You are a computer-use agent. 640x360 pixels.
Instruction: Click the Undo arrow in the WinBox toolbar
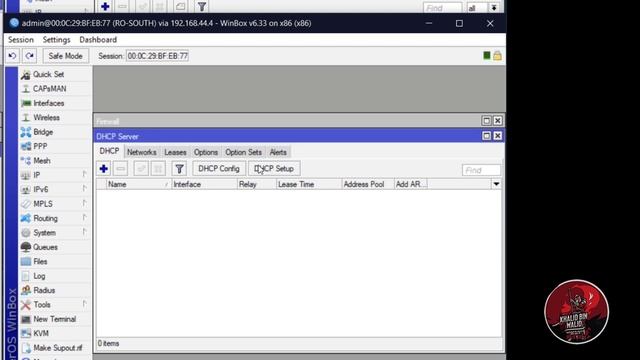(x=12, y=56)
